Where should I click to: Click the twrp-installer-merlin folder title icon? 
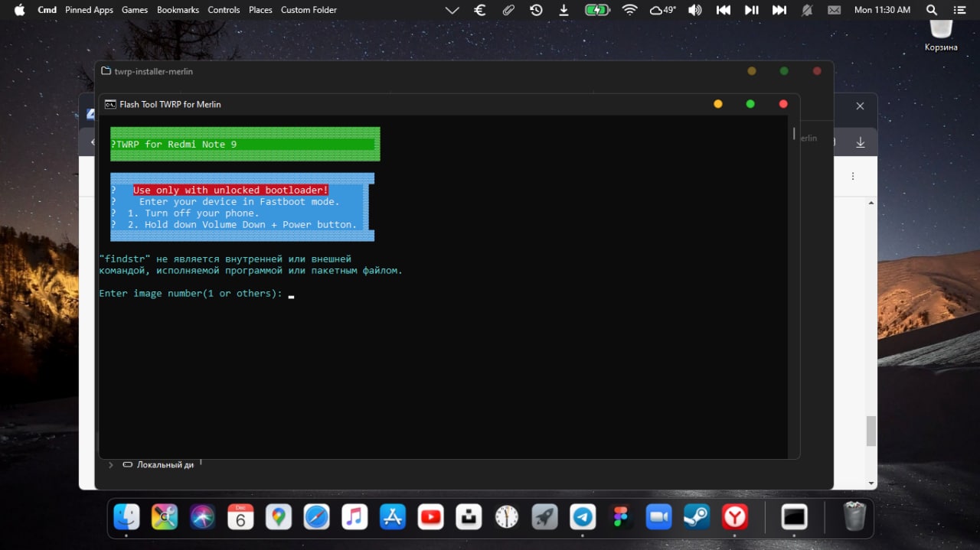pos(106,71)
